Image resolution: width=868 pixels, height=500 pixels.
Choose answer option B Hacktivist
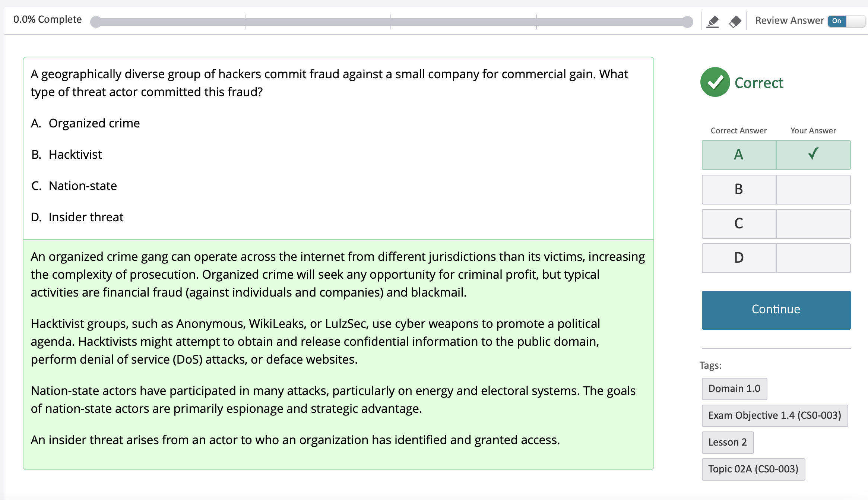pyautogui.click(x=75, y=155)
